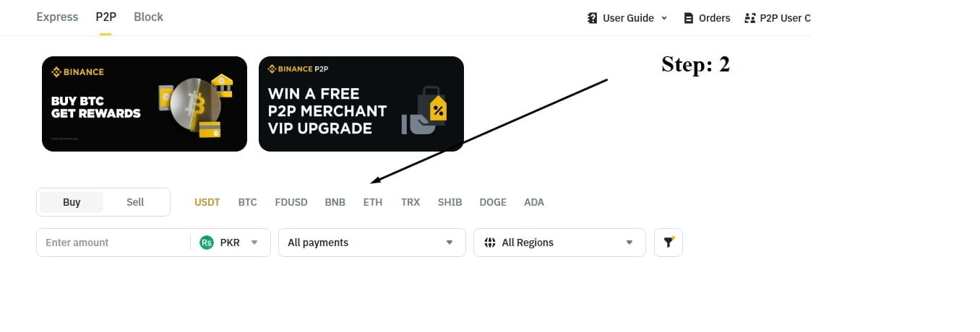Screen dimensions: 980x332
Task: Open the All payments dropdown
Action: click(x=372, y=243)
